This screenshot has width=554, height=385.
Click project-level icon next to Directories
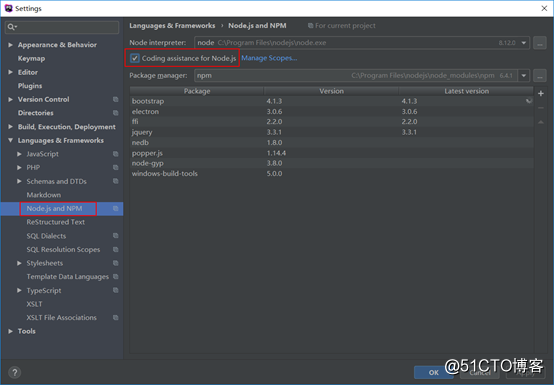(x=116, y=113)
